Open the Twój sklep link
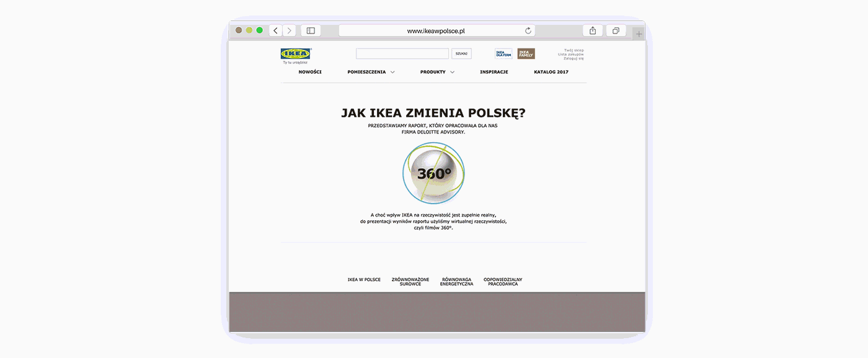 click(x=574, y=50)
